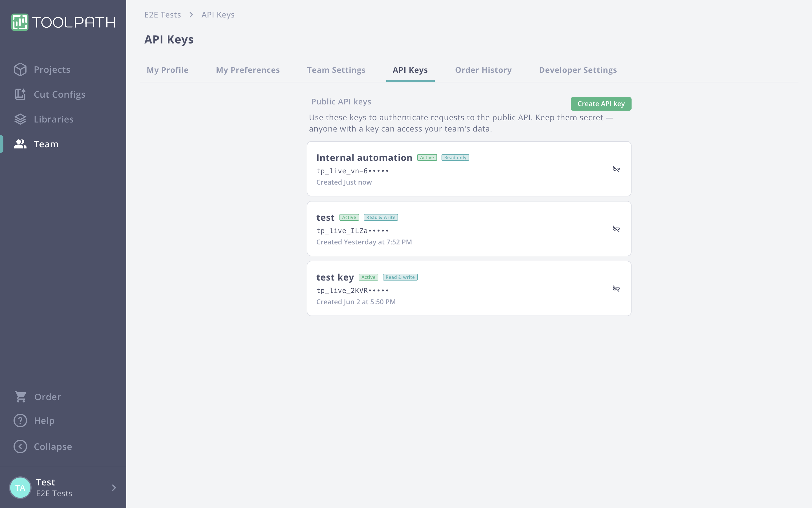Click the Team sidebar label
This screenshot has width=812, height=508.
[x=46, y=144]
